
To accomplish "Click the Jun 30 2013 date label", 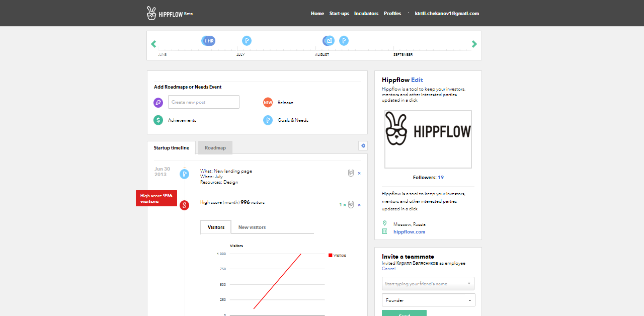I will pyautogui.click(x=162, y=172).
